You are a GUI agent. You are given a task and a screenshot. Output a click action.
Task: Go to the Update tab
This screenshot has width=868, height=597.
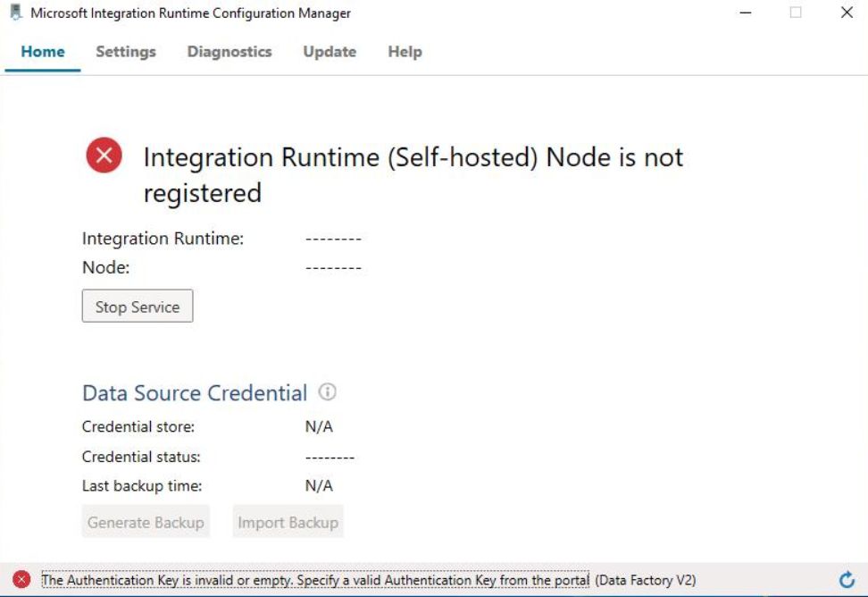[x=330, y=52]
